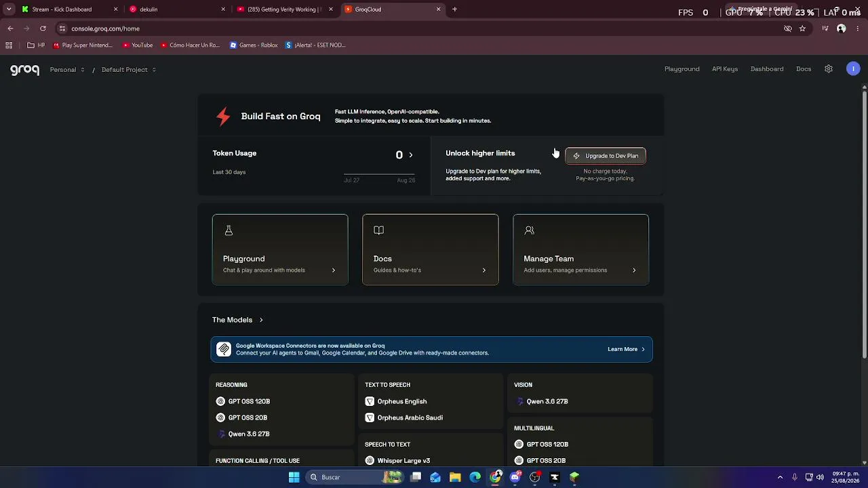Open the Chrome three-dot menu
The height and width of the screenshot is (488, 868).
(x=858, y=28)
